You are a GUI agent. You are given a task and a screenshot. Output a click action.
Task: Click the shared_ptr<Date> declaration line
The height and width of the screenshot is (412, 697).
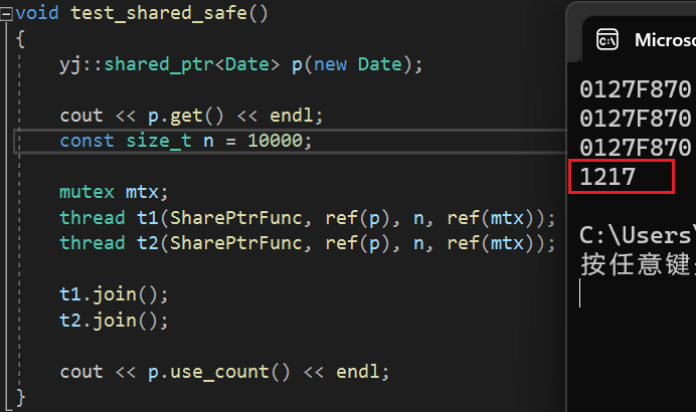(241, 65)
